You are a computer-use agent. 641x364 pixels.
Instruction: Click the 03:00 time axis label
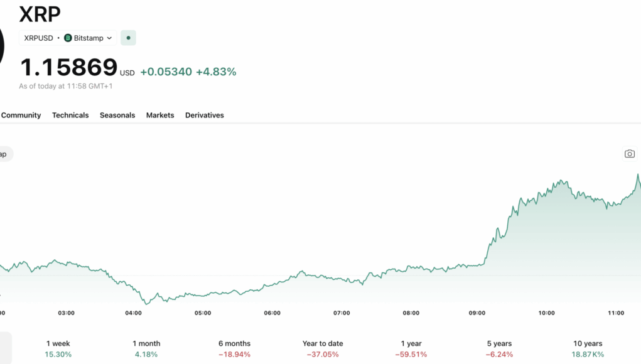[x=66, y=313]
